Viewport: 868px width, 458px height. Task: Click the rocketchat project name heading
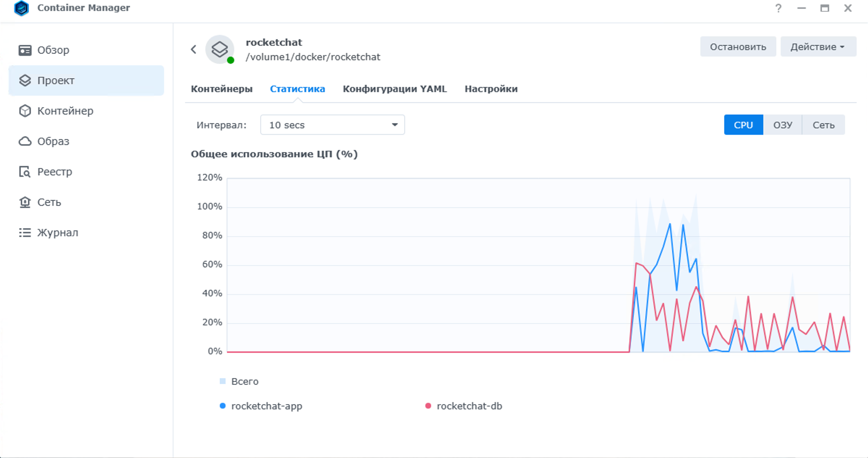[274, 42]
